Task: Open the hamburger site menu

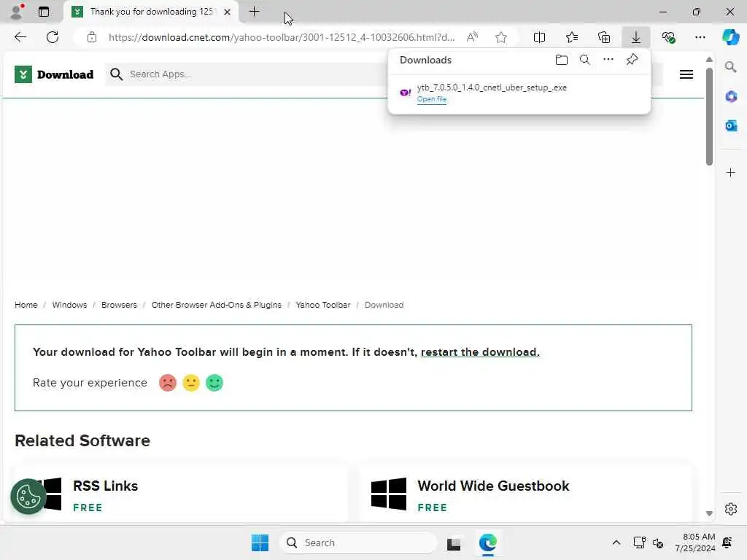Action: (686, 74)
